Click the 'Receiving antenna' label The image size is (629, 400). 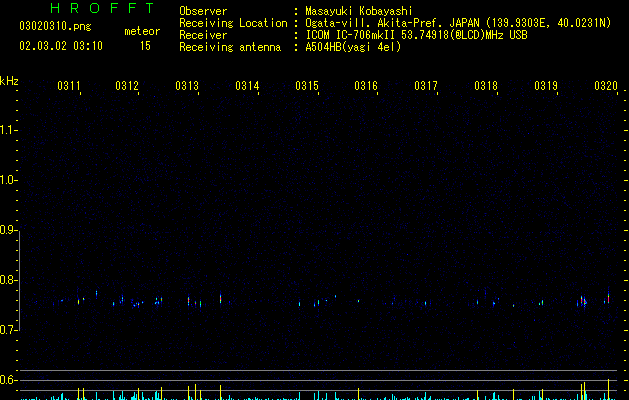click(230, 47)
